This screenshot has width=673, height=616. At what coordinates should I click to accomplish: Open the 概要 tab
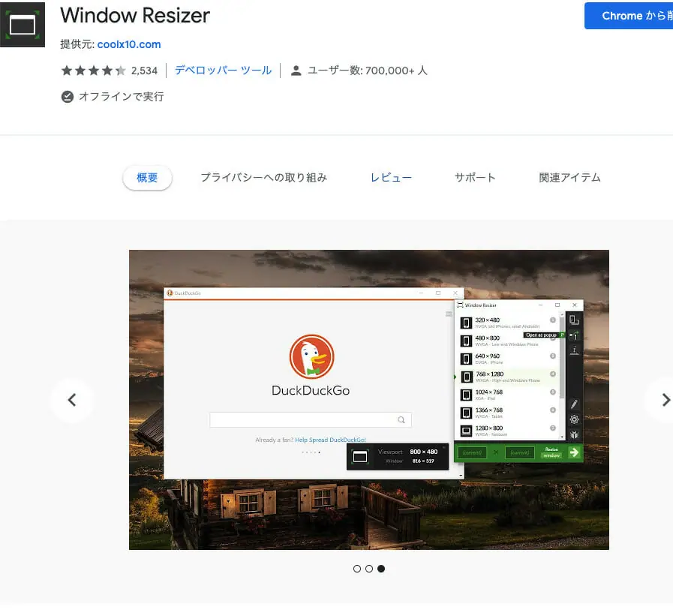[147, 178]
